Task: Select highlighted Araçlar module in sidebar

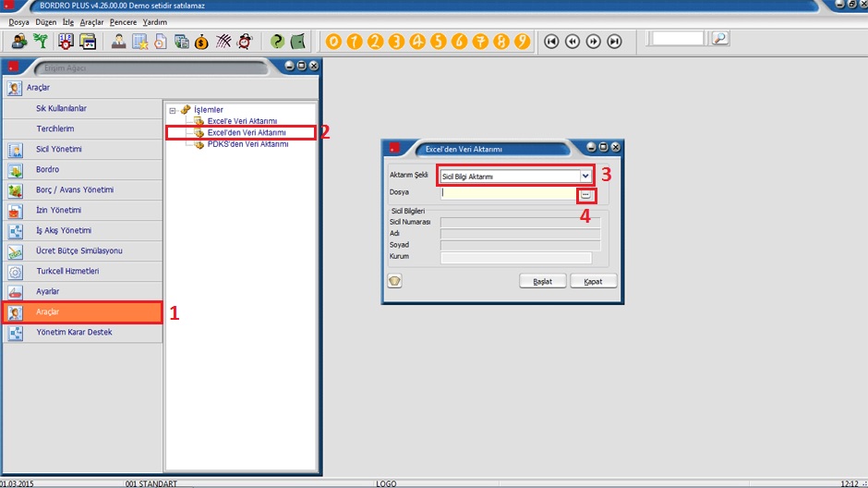Action: point(82,311)
